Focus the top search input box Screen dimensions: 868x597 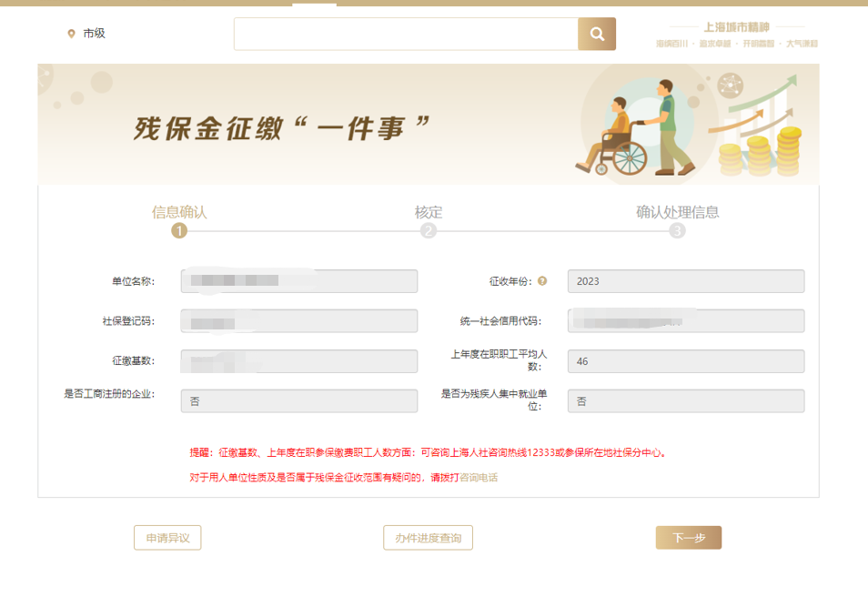coord(406,34)
